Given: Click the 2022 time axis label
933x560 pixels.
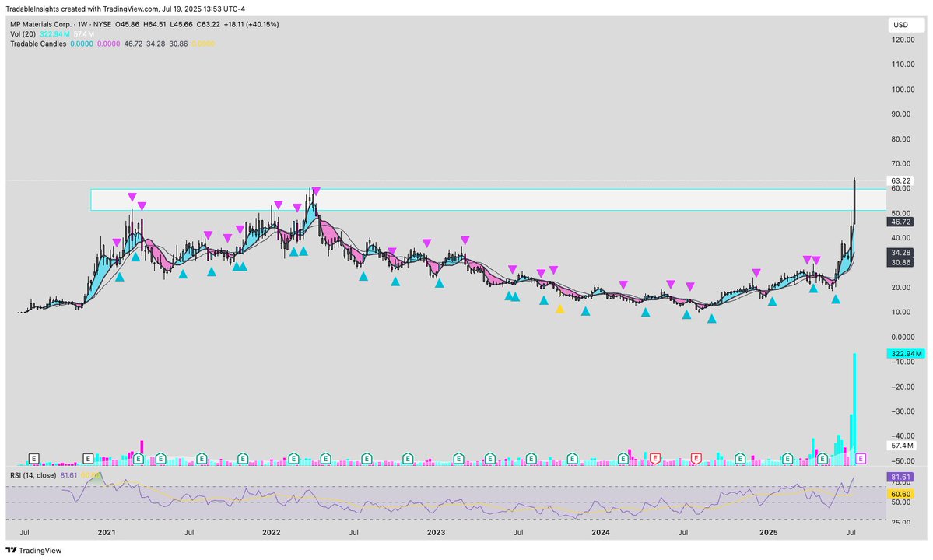Looking at the screenshot, I should (272, 533).
